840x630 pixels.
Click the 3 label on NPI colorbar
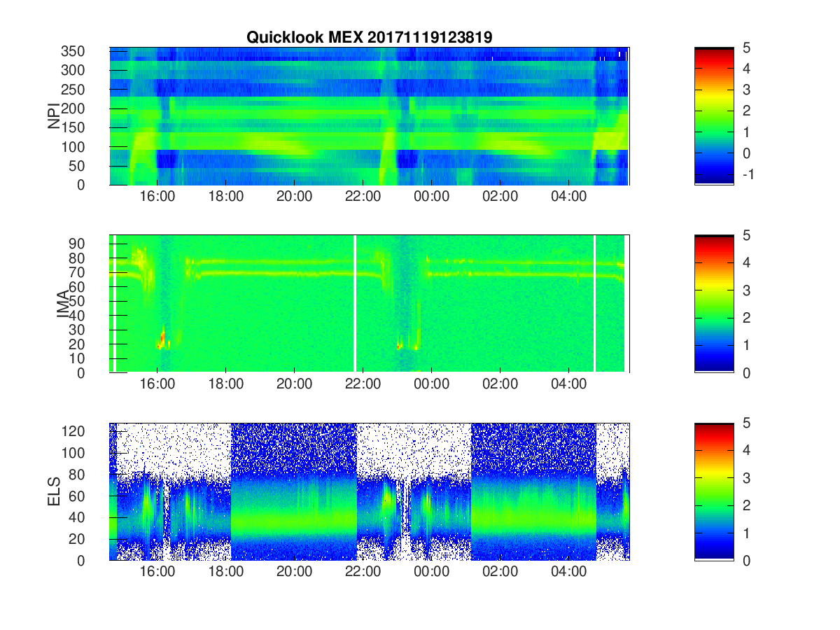(x=746, y=90)
